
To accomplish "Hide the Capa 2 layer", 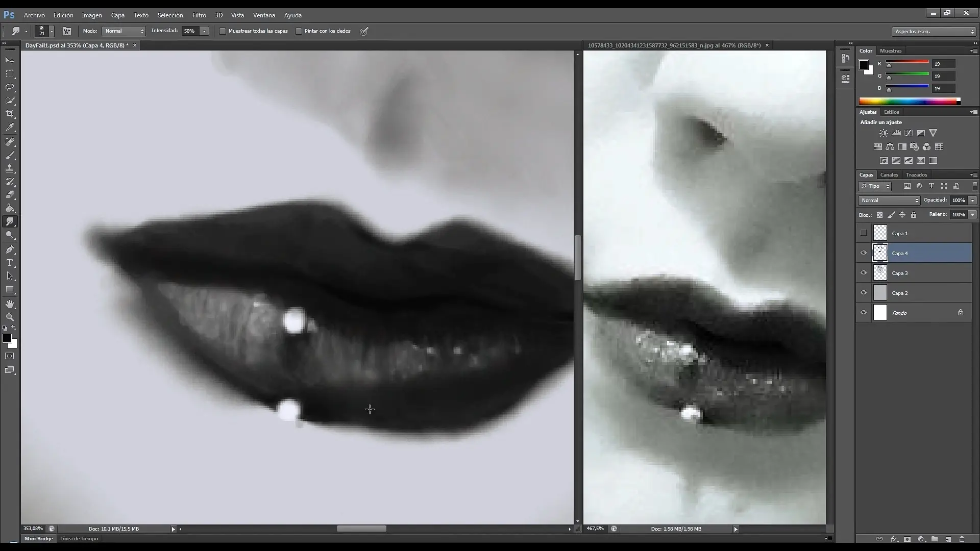I will tap(864, 293).
